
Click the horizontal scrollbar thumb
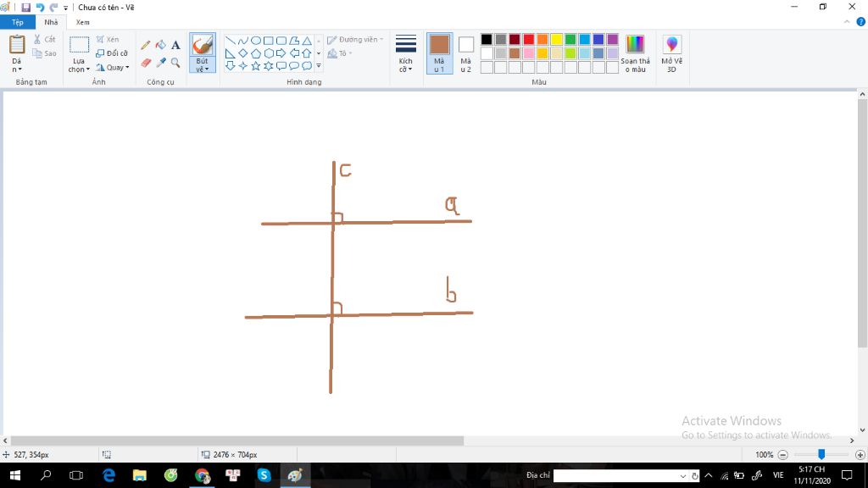pos(237,441)
